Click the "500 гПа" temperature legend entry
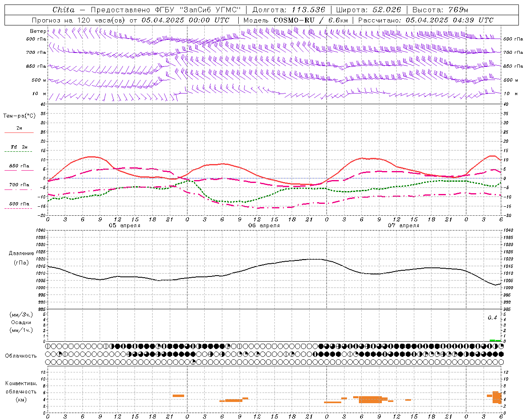This screenshot has width=525, height=420. (19, 204)
